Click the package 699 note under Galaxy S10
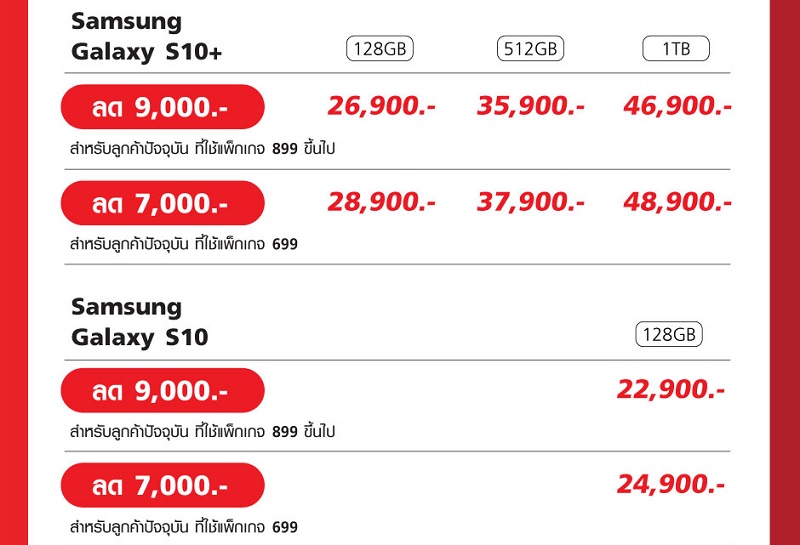 tap(184, 527)
